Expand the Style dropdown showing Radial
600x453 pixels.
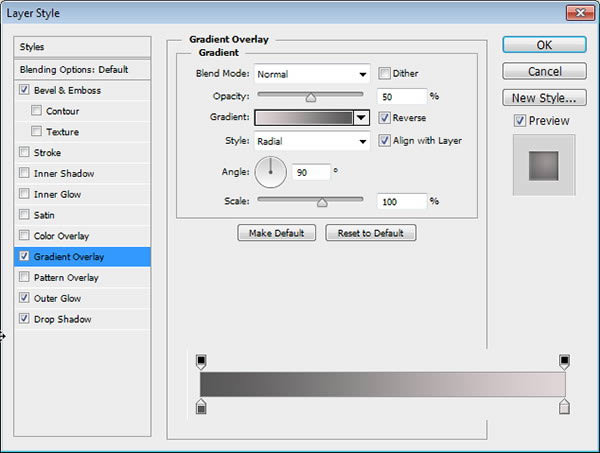[x=312, y=141]
